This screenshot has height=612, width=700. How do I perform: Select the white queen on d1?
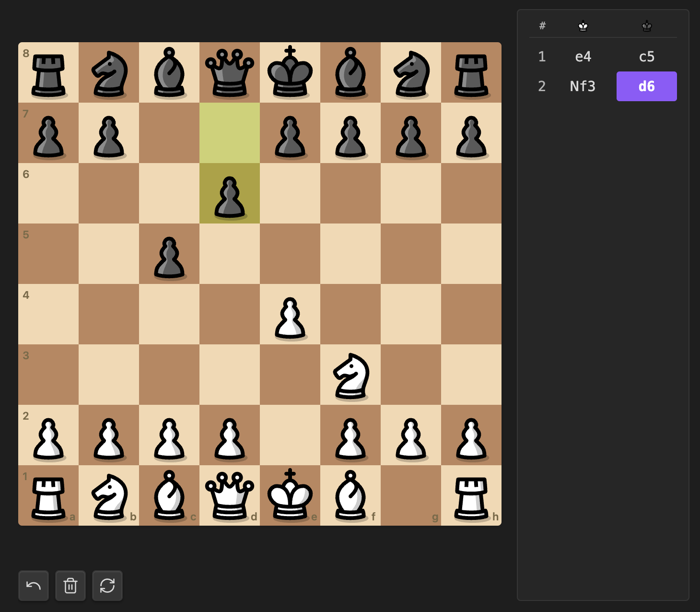click(230, 495)
